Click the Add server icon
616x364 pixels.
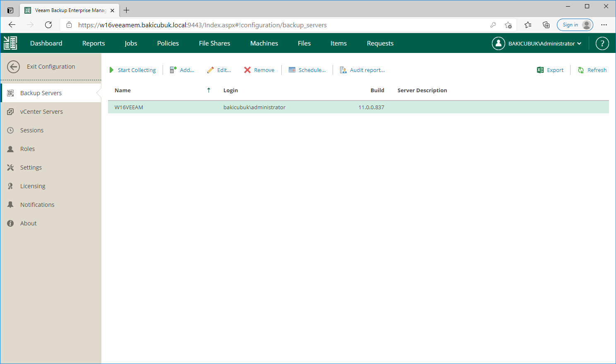(173, 70)
